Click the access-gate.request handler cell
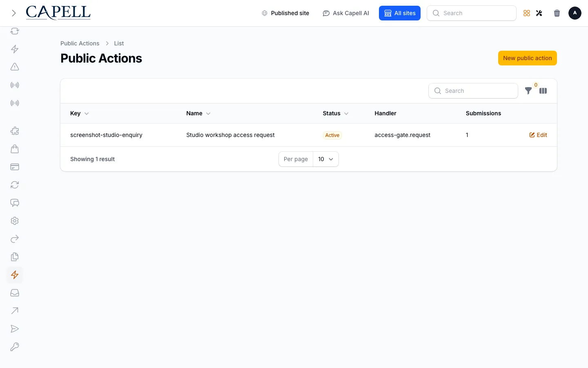588x368 pixels. click(x=403, y=135)
